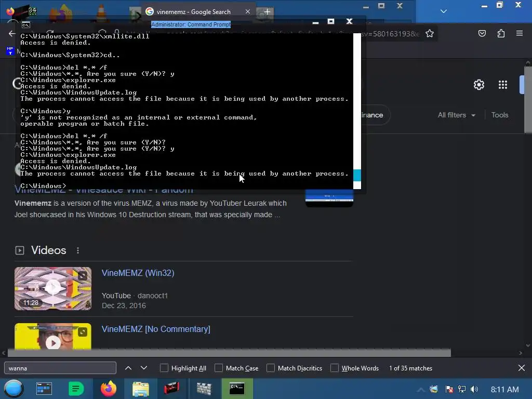Open Google search Tools
The image size is (532, 399).
[500, 115]
